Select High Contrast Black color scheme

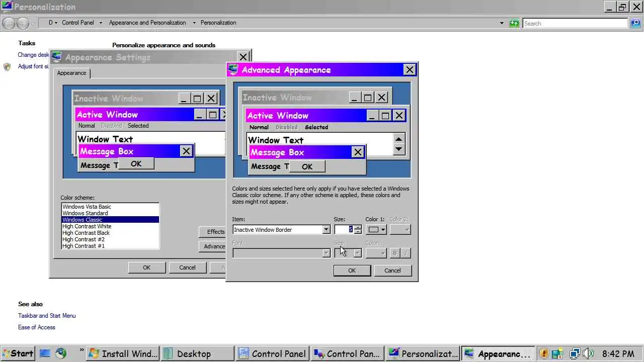(110, 233)
